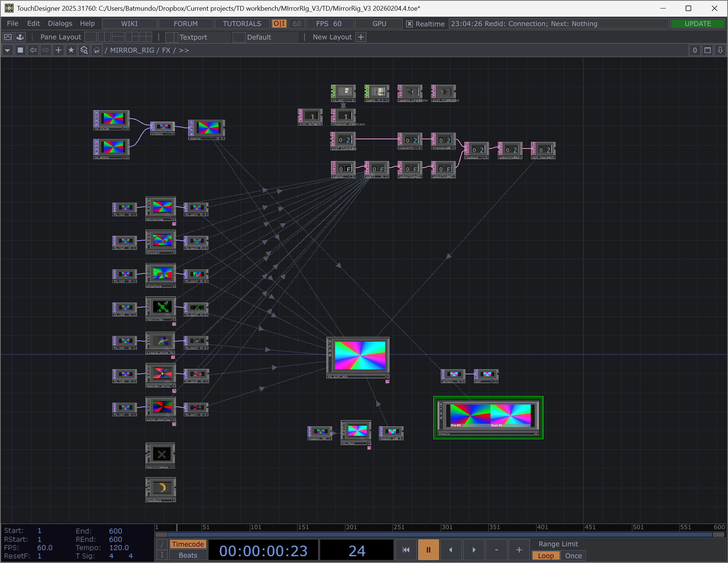The height and width of the screenshot is (563, 728).
Task: Select the Once range limit option
Action: click(573, 556)
